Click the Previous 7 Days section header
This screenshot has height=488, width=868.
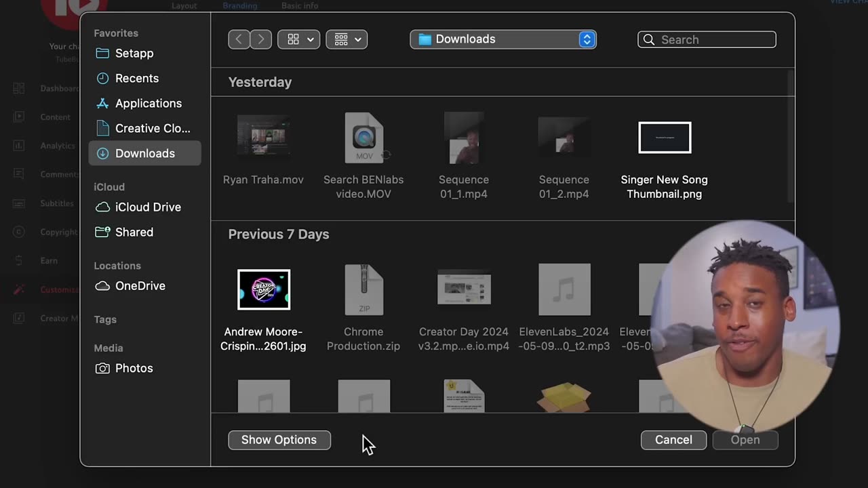point(279,234)
